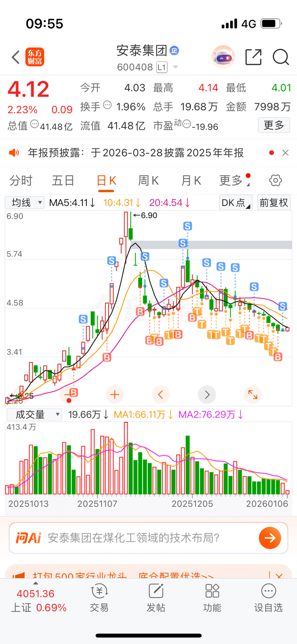This screenshot has width=297, height=644.
Task: Expand the DK点 options
Action: click(236, 203)
